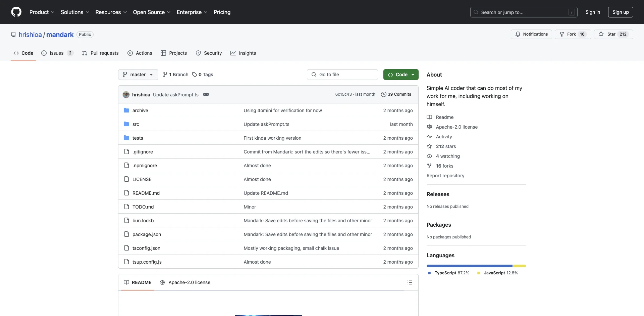The image size is (644, 316).
Task: Click the tag icon beside 0 Tags
Action: [x=195, y=75]
